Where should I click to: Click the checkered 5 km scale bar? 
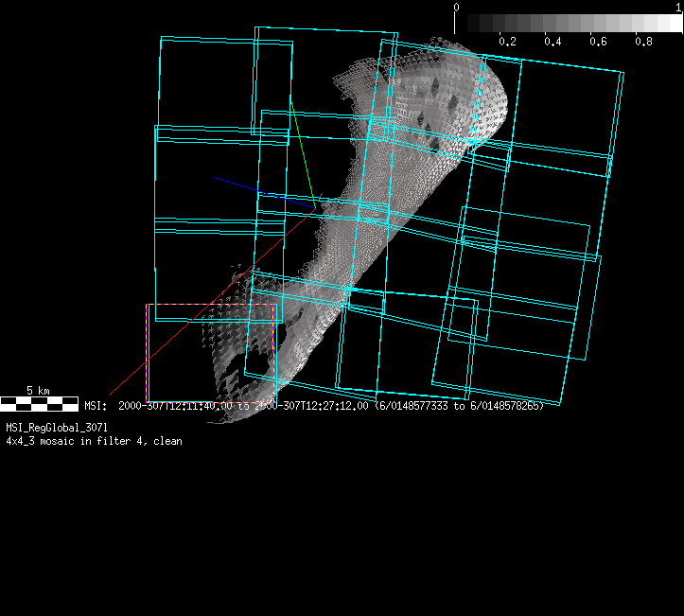(39, 404)
